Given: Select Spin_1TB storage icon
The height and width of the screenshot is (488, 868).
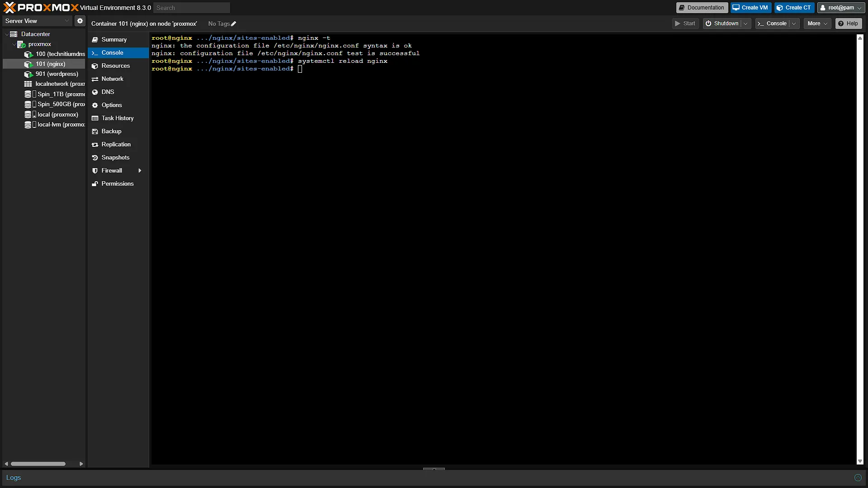Looking at the screenshot, I should 28,94.
